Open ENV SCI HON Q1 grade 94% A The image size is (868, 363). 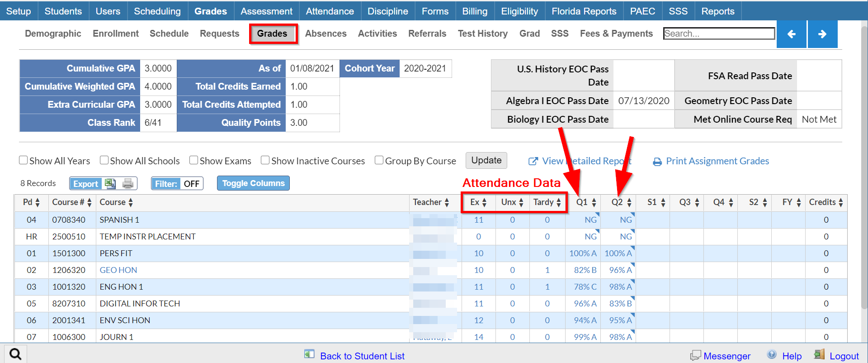pos(585,320)
